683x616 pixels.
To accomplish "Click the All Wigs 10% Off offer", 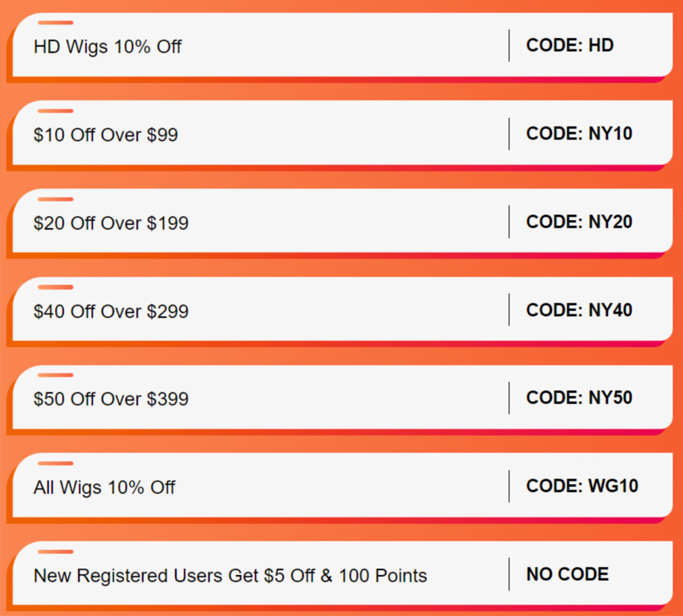I will [x=105, y=488].
